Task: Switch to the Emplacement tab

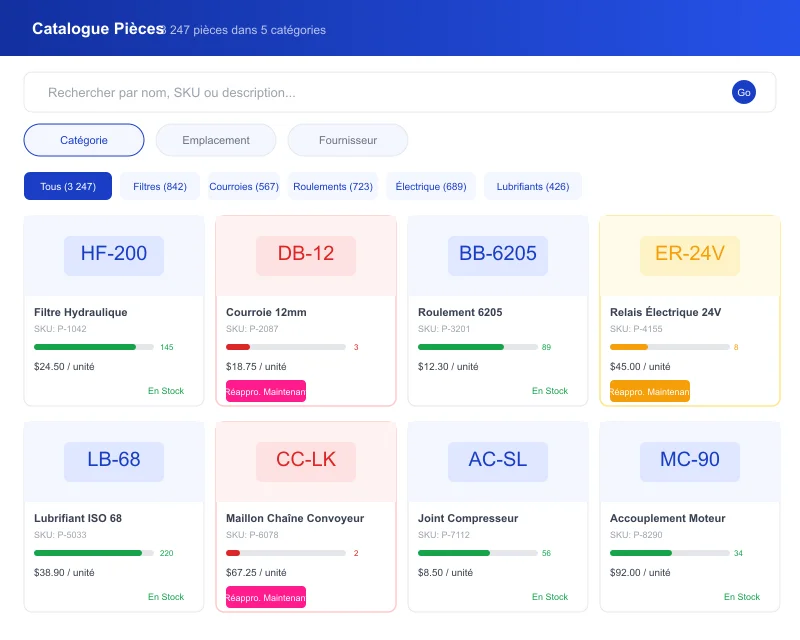Action: 216,140
